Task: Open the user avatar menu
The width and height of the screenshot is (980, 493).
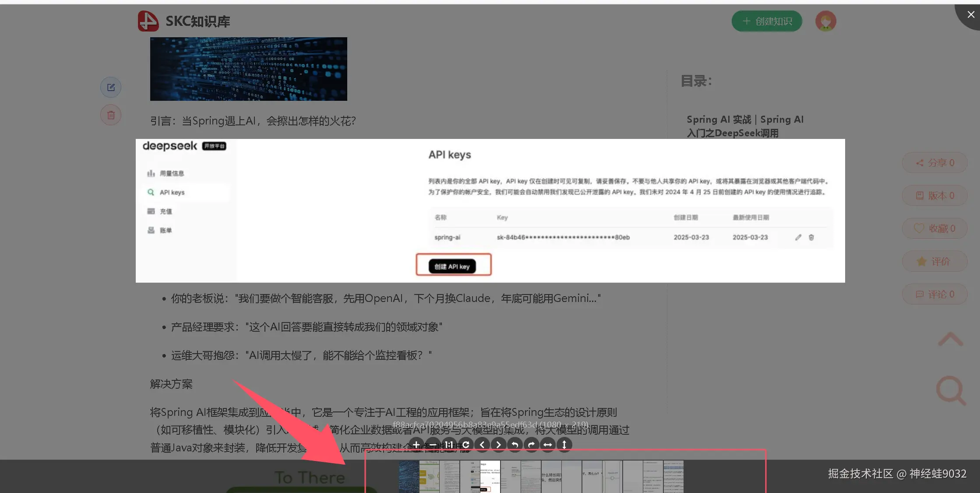Action: (x=825, y=21)
